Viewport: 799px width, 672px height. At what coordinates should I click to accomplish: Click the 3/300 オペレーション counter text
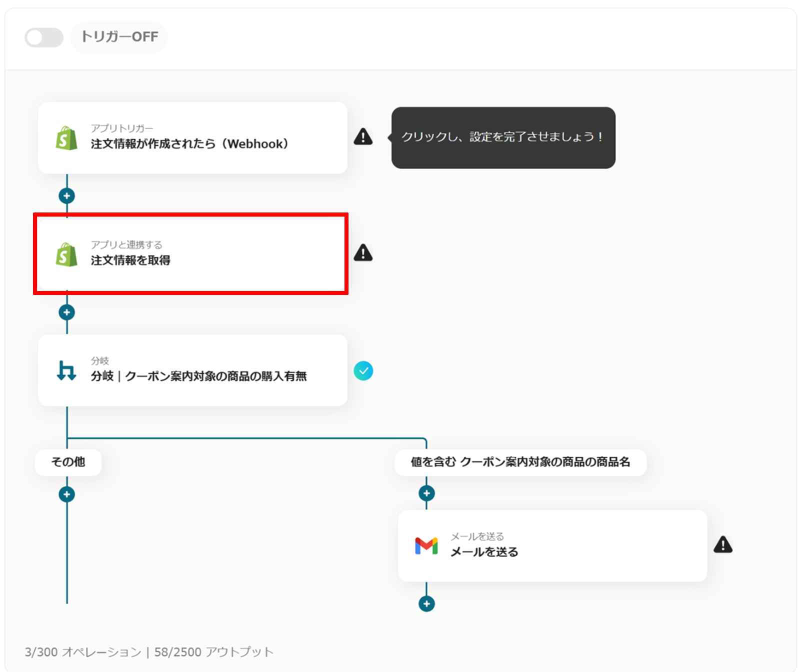point(83,652)
